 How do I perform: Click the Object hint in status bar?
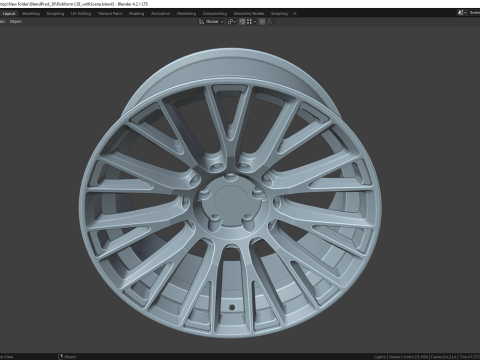pyautogui.click(x=67, y=357)
